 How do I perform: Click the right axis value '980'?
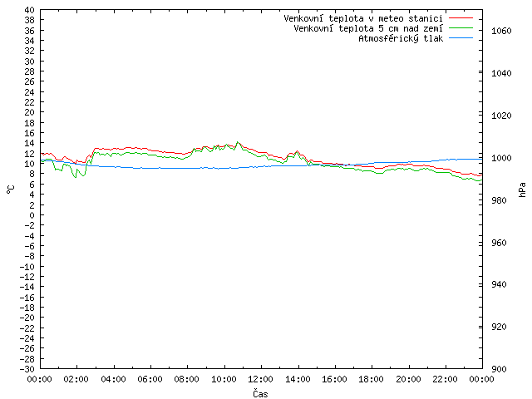point(499,200)
